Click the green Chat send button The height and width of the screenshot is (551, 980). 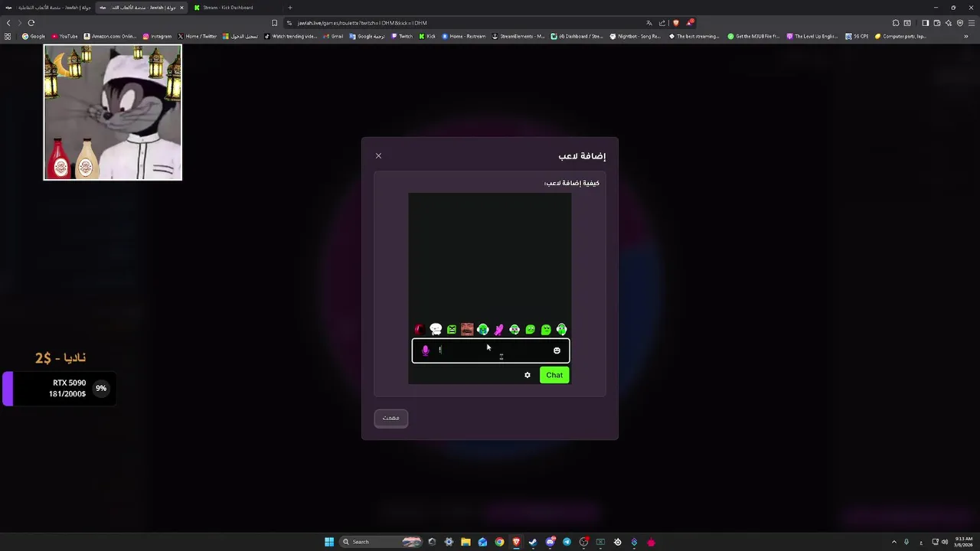[554, 375]
